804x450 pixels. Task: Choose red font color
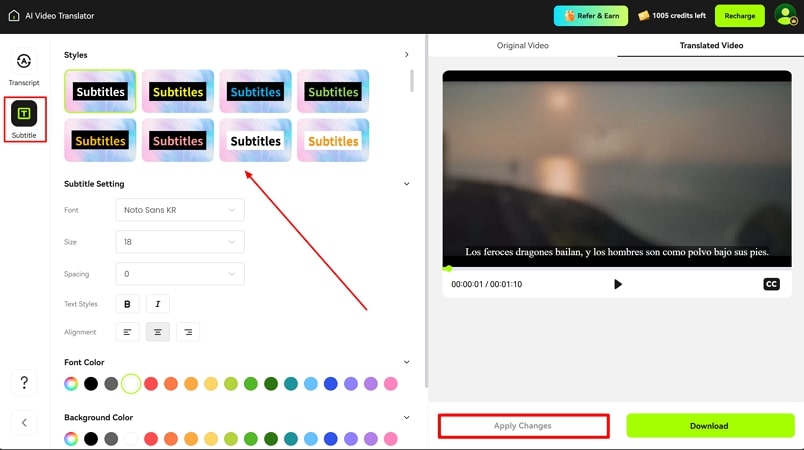151,383
